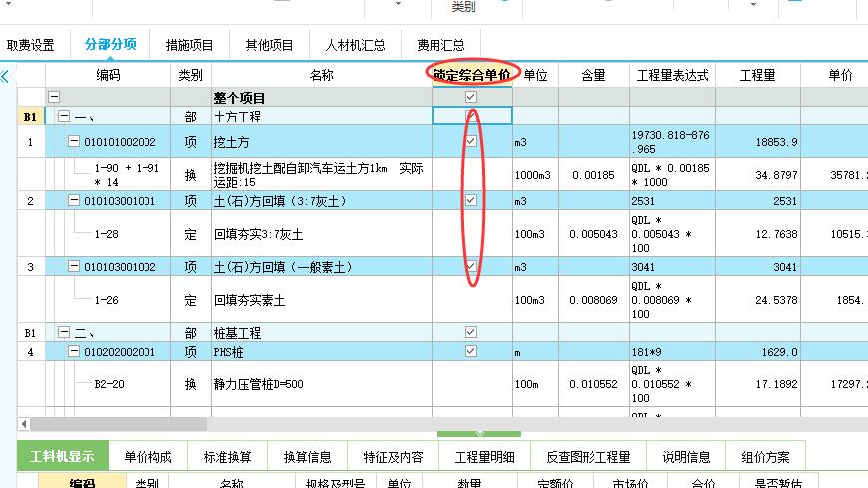Switch to 人材机汇总 tab

(355, 45)
